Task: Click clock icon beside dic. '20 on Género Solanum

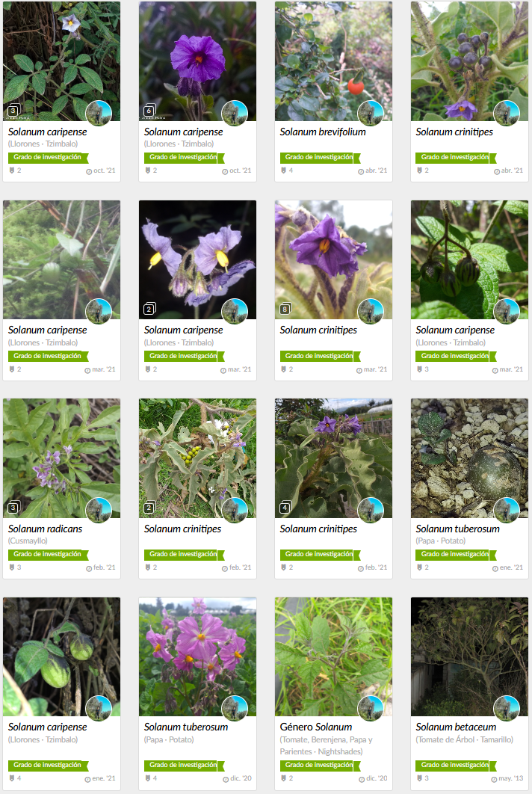Action: click(362, 779)
